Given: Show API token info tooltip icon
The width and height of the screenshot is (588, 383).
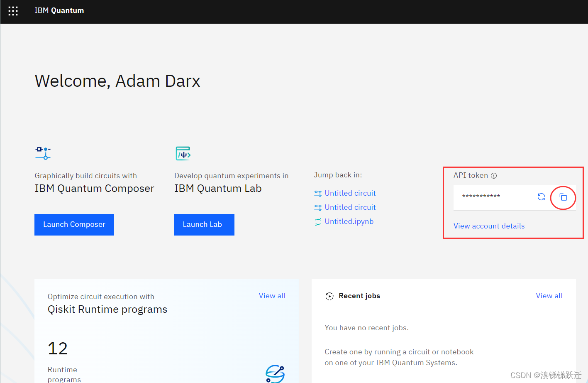Looking at the screenshot, I should coord(494,176).
